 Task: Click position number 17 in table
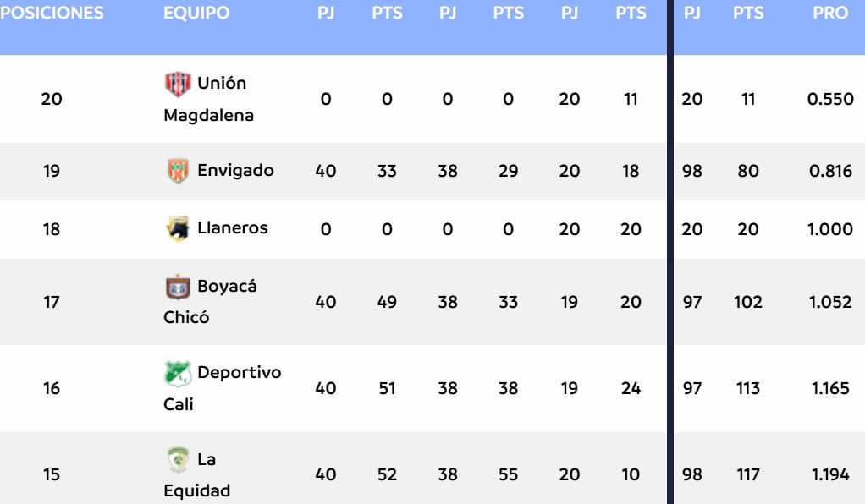coord(52,302)
